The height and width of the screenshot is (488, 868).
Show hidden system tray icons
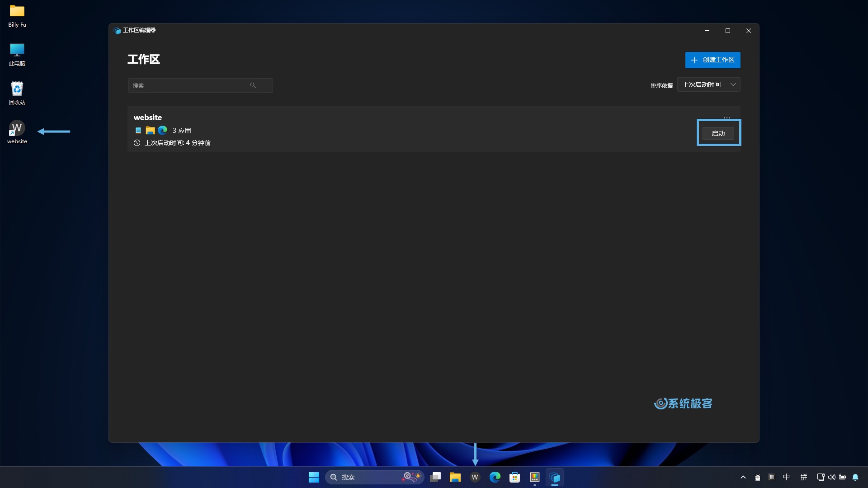(743, 477)
